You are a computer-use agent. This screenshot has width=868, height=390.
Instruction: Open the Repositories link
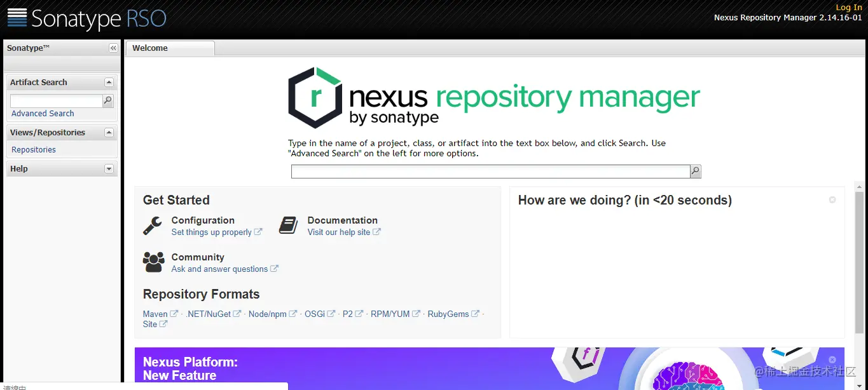pyautogui.click(x=34, y=150)
